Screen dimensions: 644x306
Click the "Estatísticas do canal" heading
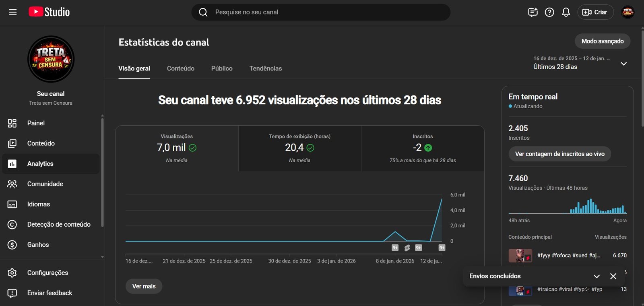pos(164,42)
